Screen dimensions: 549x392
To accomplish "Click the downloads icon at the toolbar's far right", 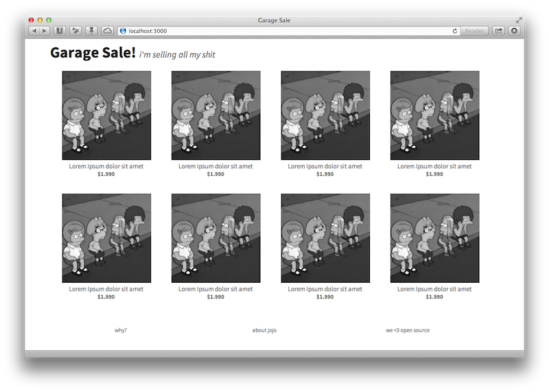I will point(513,31).
